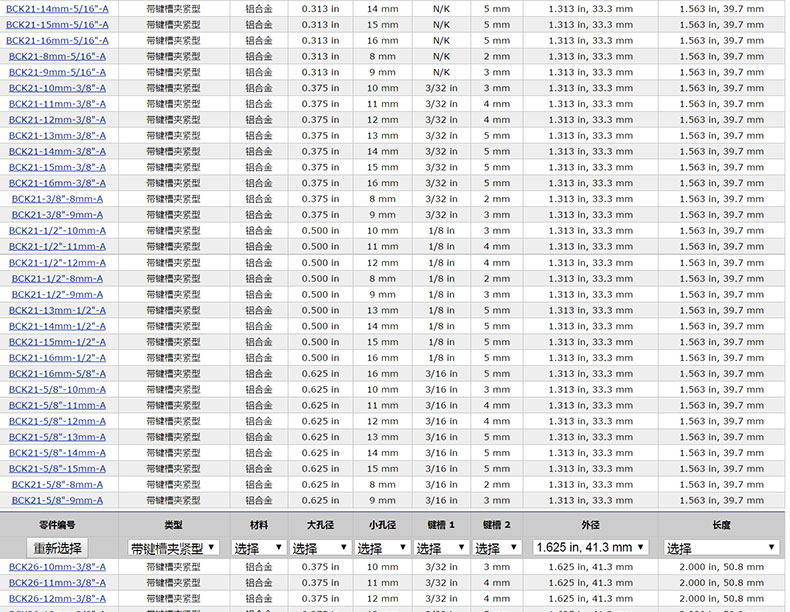Select the BCK21-13mm-1/2"-A link

[x=58, y=310]
